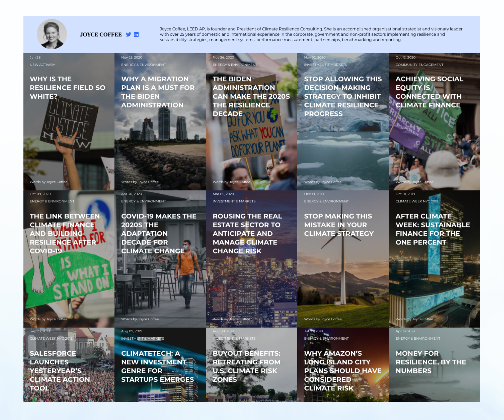504x420 pixels.
Task: Click Words by Joyce Coffee on Oct 12, 2020 card
Action: click(x=414, y=182)
